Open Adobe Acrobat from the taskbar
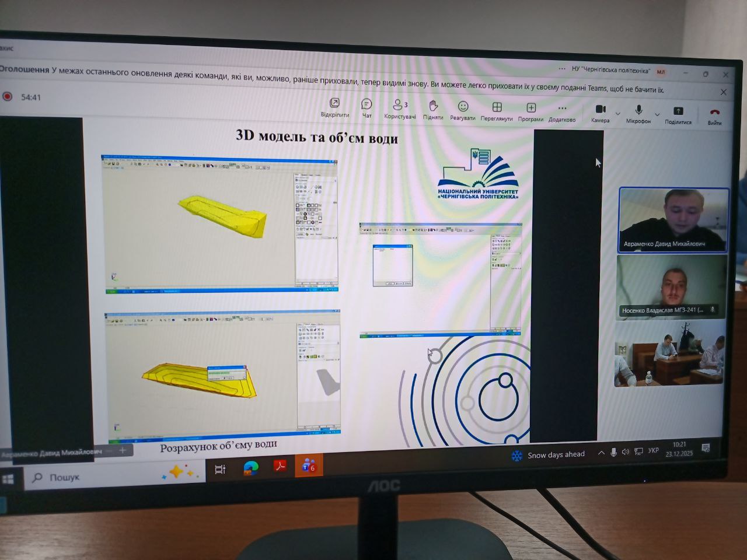747x560 pixels. click(280, 467)
